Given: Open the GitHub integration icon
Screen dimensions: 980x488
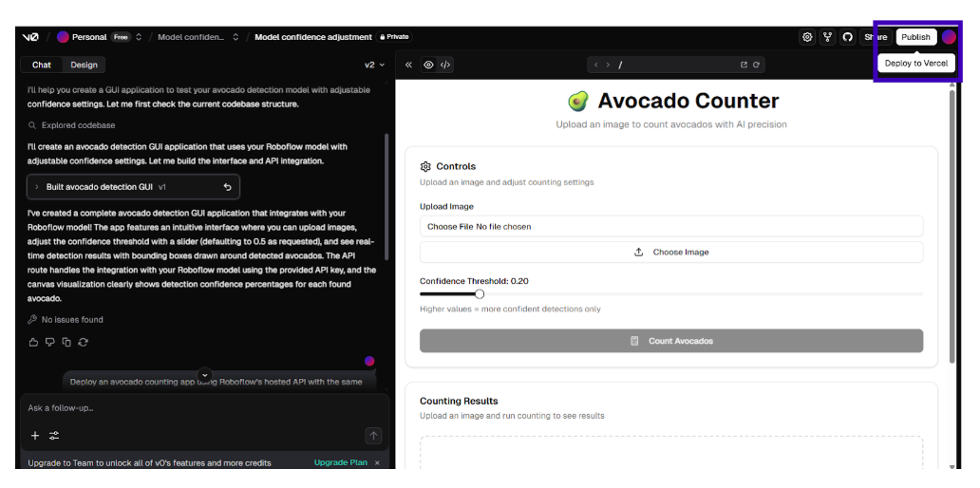Looking at the screenshot, I should click(847, 37).
